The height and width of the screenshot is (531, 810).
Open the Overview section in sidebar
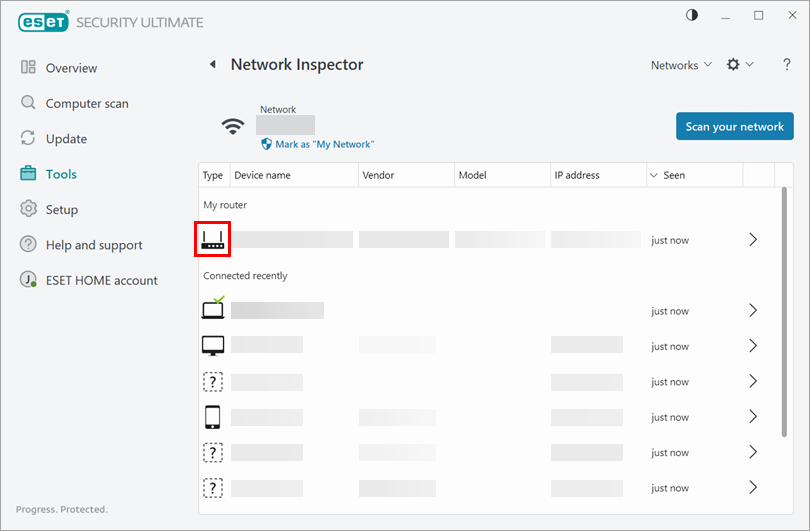click(71, 68)
